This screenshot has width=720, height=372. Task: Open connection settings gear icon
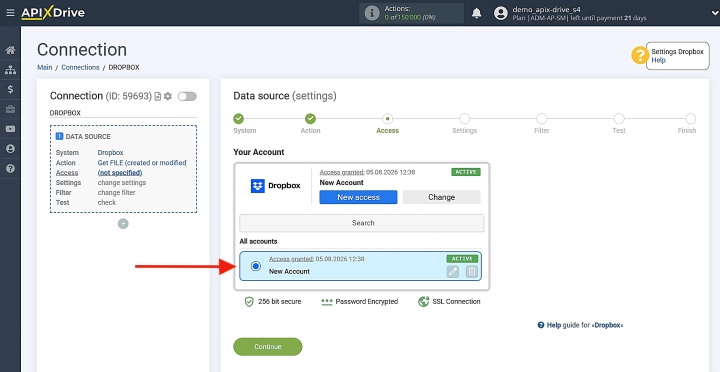pyautogui.click(x=168, y=96)
